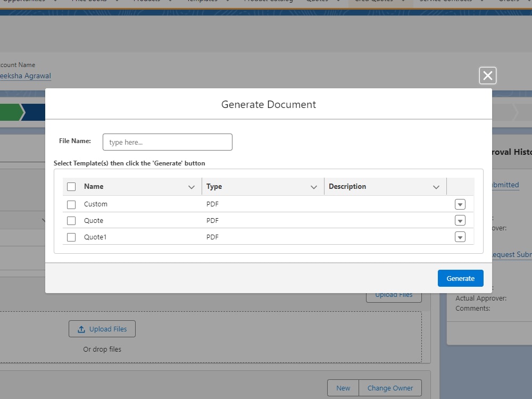
Task: Click the partially hidden Upload Files button
Action: pyautogui.click(x=394, y=297)
